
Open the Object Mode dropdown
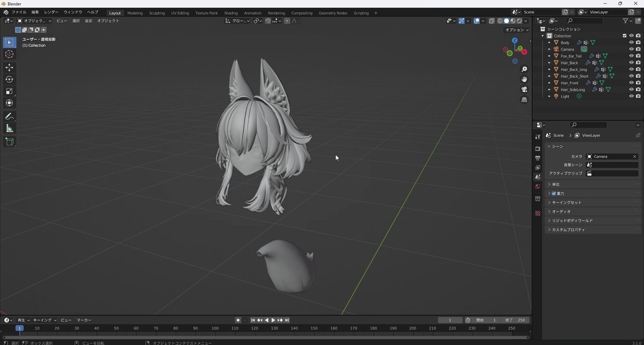pos(34,21)
